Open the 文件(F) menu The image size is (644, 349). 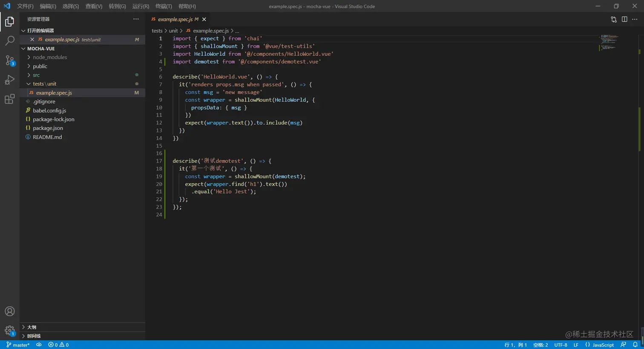point(25,6)
